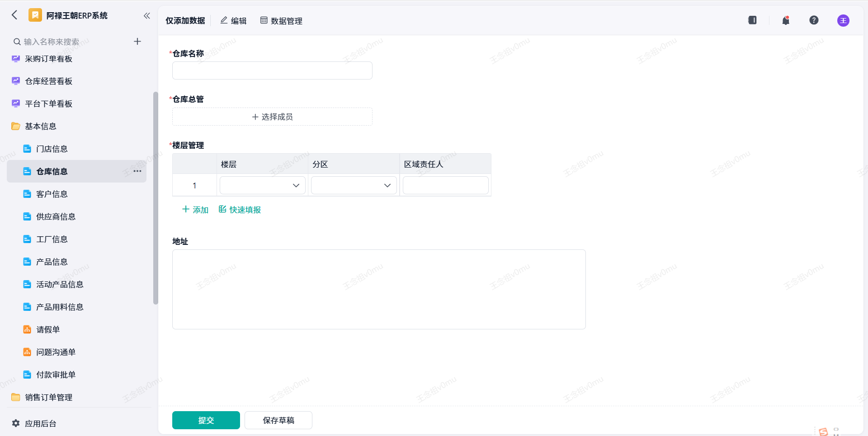Screen dimensions: 868x436
Task: Click the 仓库名称 input field
Action: point(272,70)
